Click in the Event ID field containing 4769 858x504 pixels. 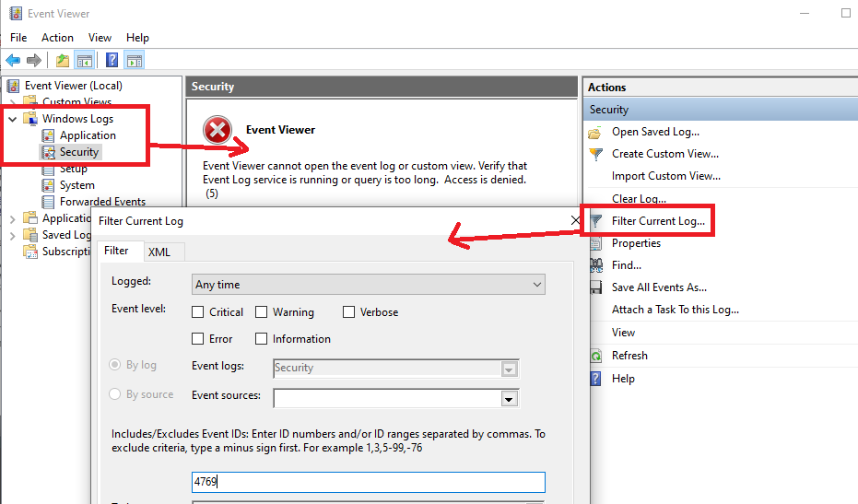coord(369,482)
